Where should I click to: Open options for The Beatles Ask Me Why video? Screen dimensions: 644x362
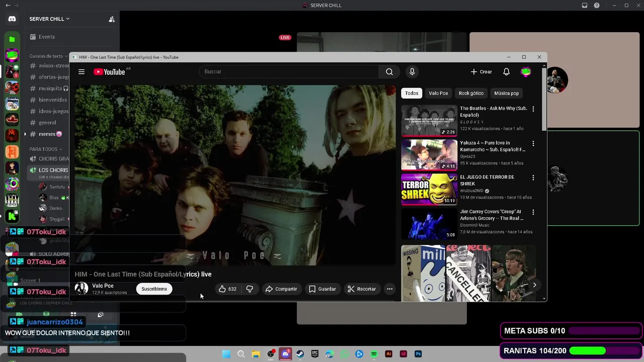[533, 109]
